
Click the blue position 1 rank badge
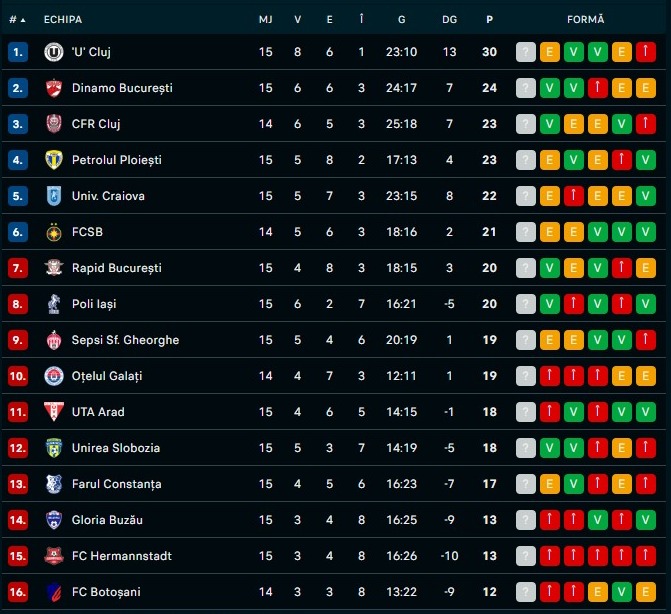coord(18,52)
